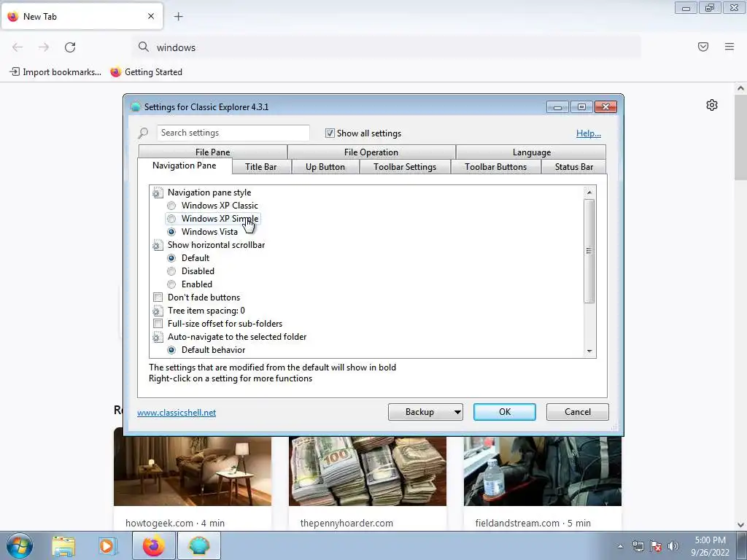Switch to the Status Bar tab
Viewport: 747px width, 560px height.
[574, 167]
